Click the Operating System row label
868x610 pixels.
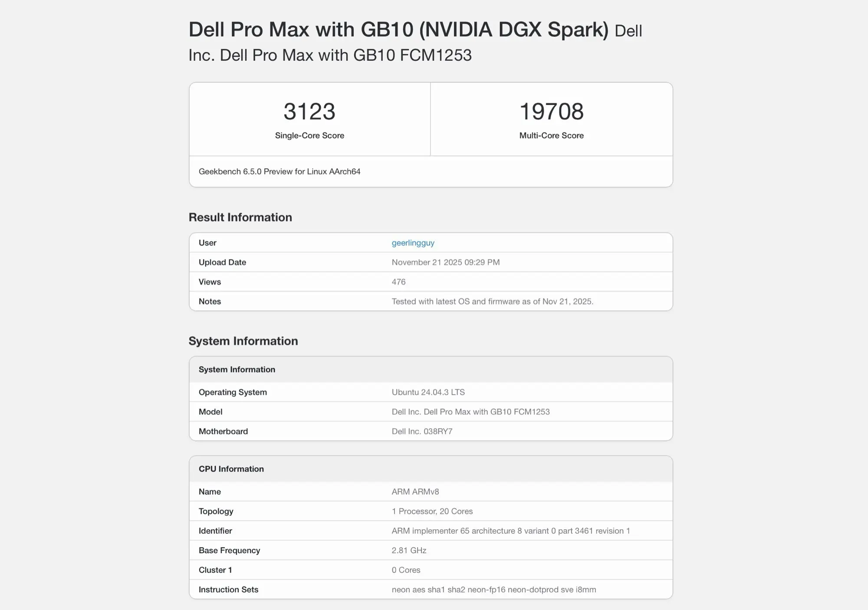coord(233,392)
